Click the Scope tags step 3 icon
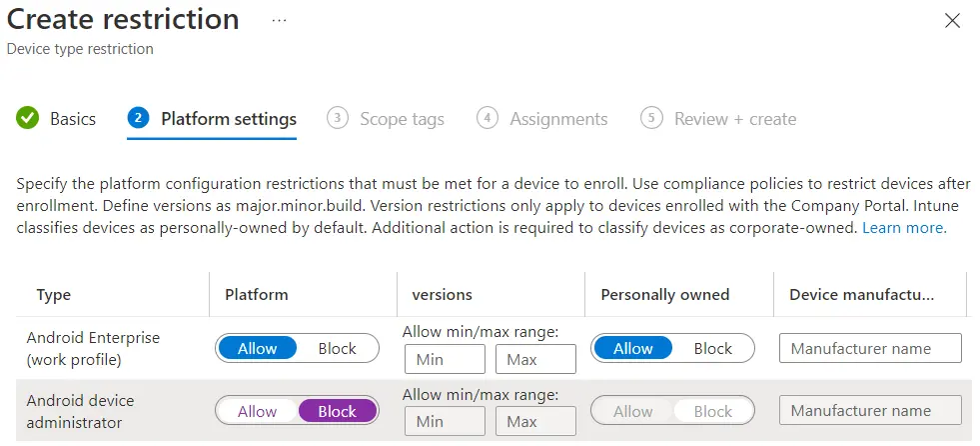 [x=338, y=118]
